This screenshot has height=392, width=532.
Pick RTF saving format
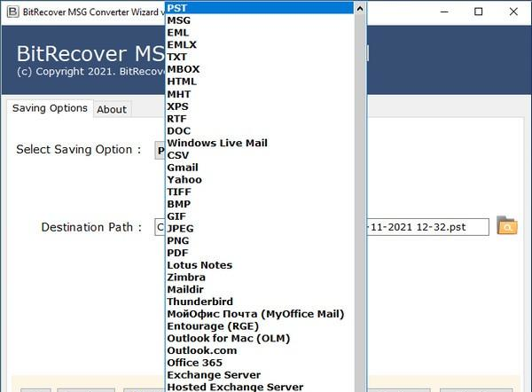coord(260,119)
